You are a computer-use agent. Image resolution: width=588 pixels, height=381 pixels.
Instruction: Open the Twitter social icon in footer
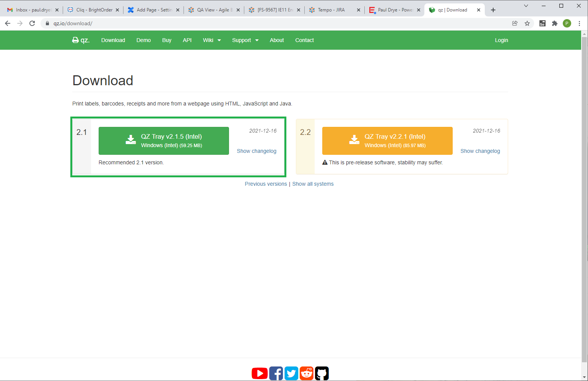291,373
